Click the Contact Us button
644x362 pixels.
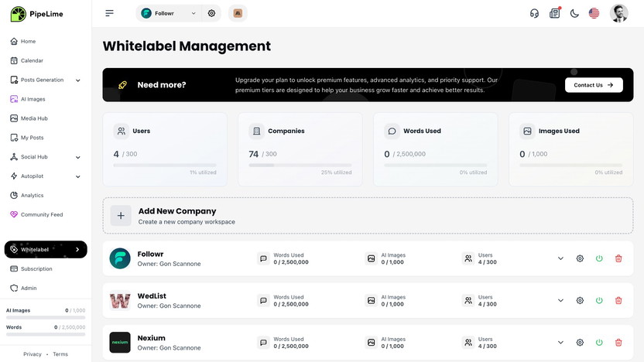tap(594, 85)
